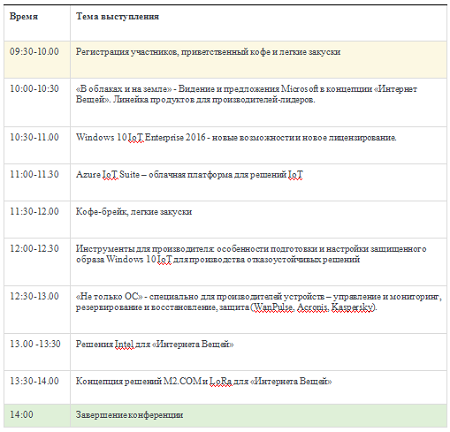Click the M2.COM and LoRa session text
This screenshot has width=450, height=432.
[204, 381]
